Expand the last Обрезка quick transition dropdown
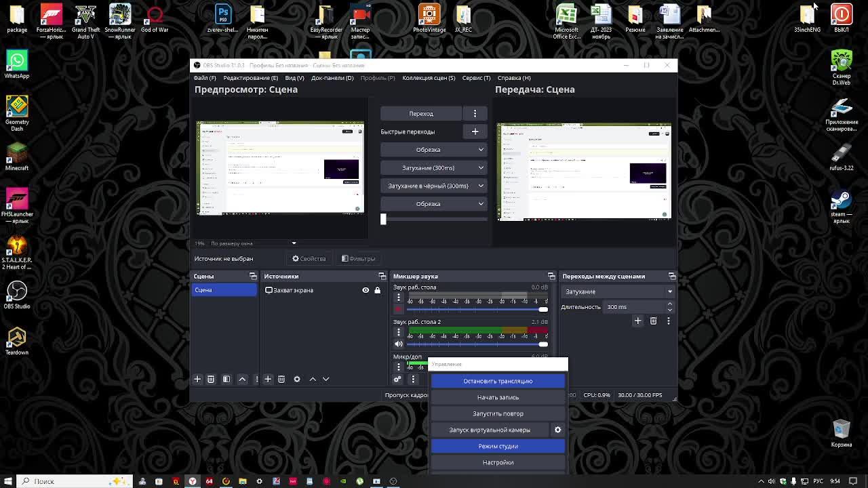The height and width of the screenshot is (488, 868). point(481,204)
